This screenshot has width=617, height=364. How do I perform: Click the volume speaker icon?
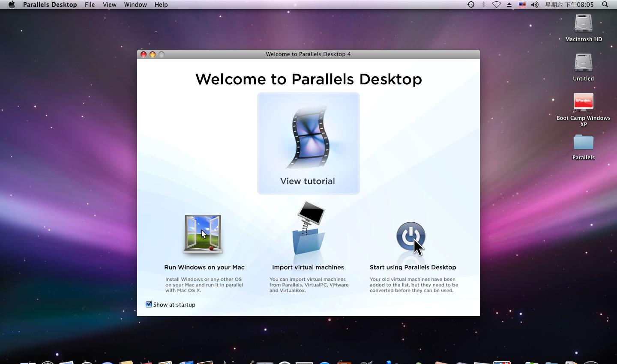coord(535,5)
